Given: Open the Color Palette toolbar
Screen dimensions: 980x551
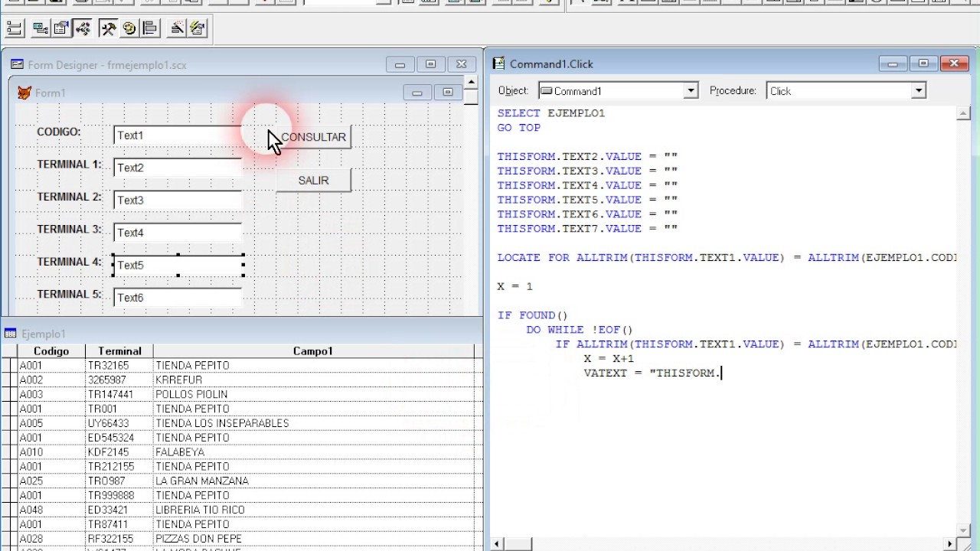Looking at the screenshot, I should (129, 29).
